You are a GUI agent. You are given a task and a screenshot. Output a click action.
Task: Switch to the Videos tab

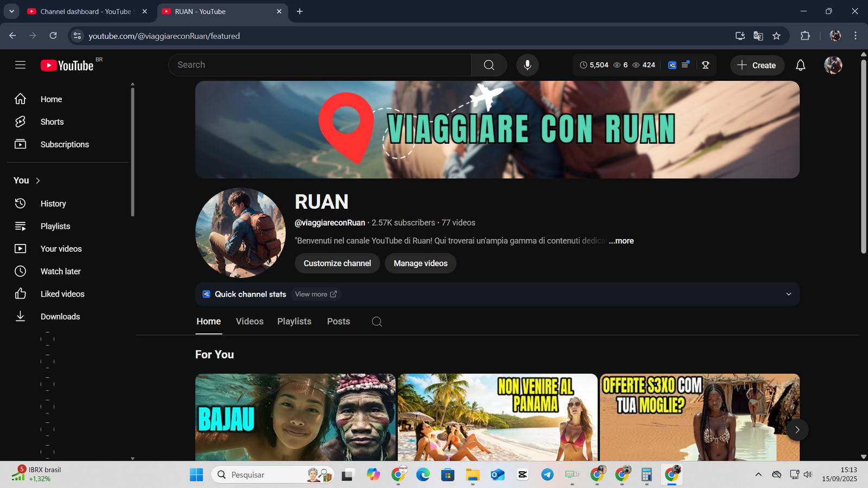250,322
